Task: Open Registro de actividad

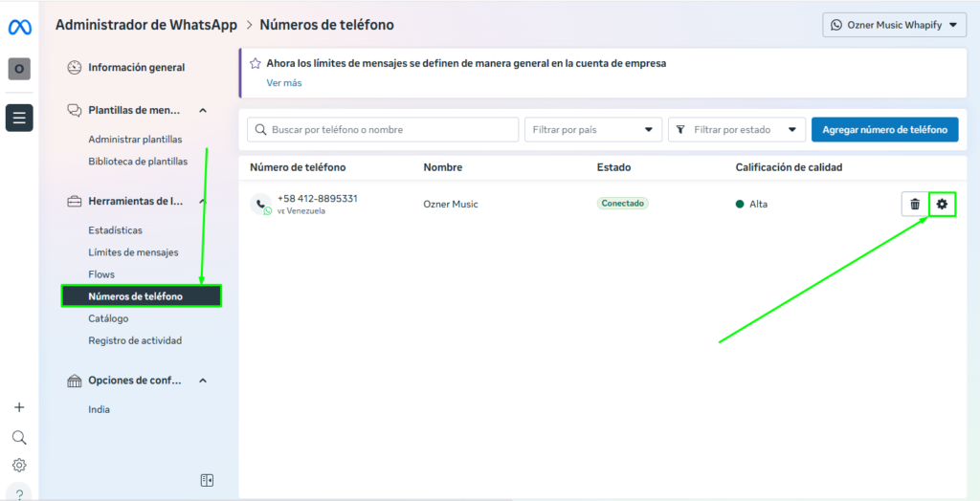Action: tap(135, 341)
